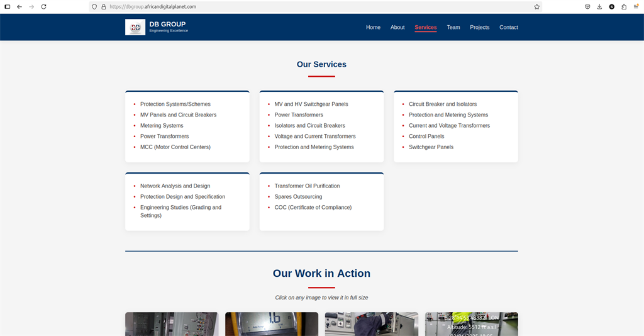Screen dimensions: 644x336
Task: Click the account avatar icon in toolbar
Action: tap(611, 6)
